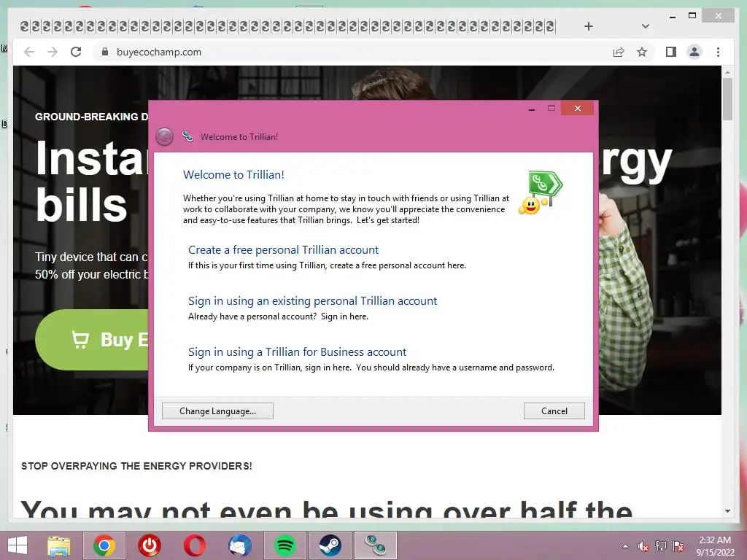Sign in using a Trillian for Business account

(298, 352)
